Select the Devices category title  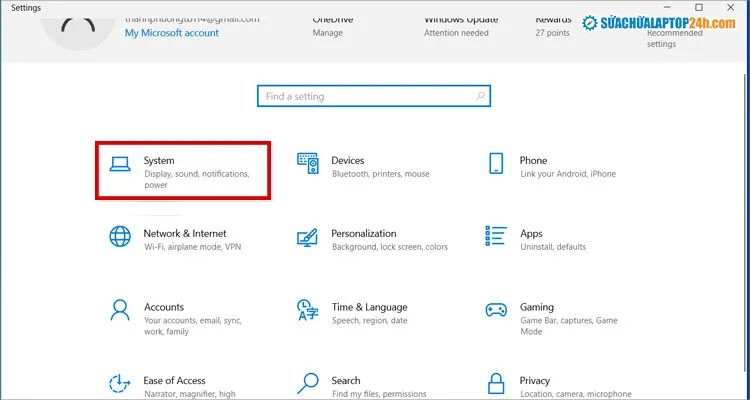coord(348,160)
